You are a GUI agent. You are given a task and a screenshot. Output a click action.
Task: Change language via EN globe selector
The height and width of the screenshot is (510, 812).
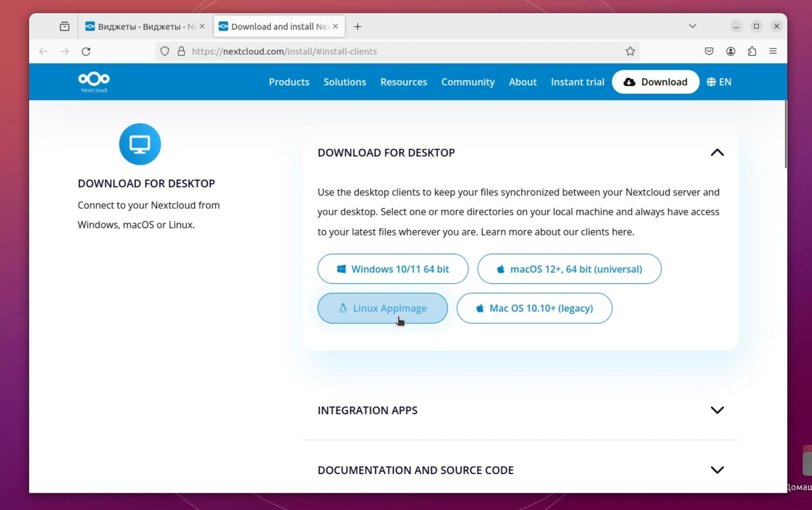[x=719, y=82]
